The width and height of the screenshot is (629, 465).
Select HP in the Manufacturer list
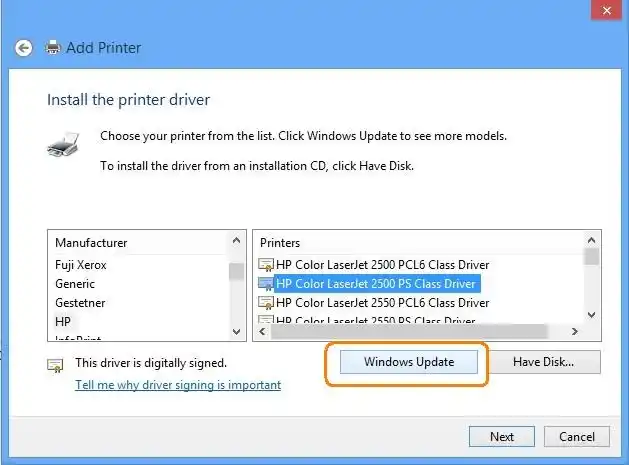pos(63,321)
